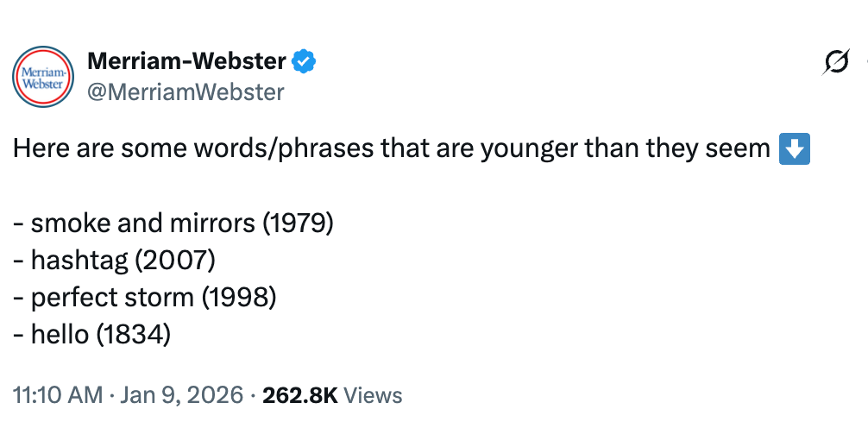Open the Merriam-Webster display name

[x=186, y=62]
